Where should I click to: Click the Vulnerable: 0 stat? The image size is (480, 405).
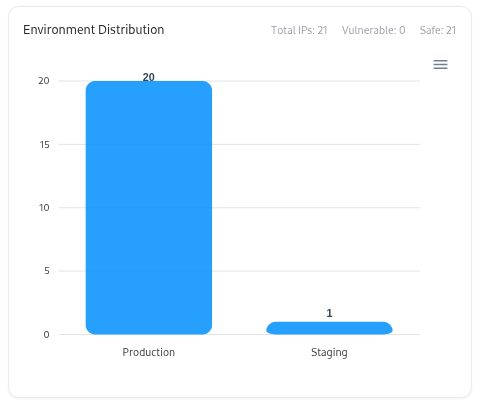[374, 30]
